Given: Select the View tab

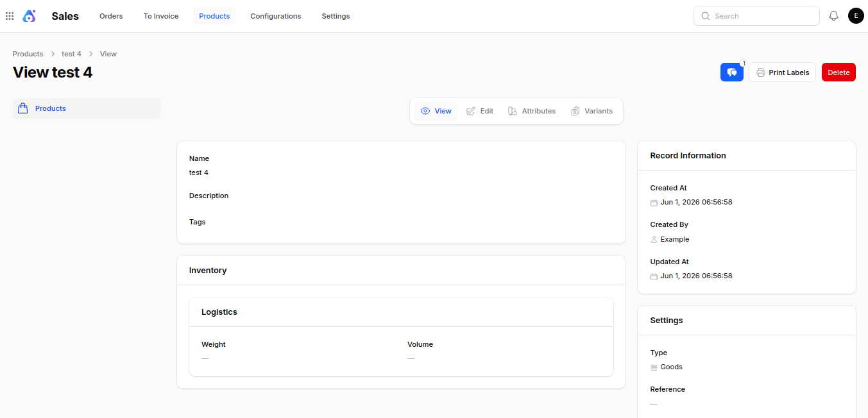Looking at the screenshot, I should [x=436, y=111].
